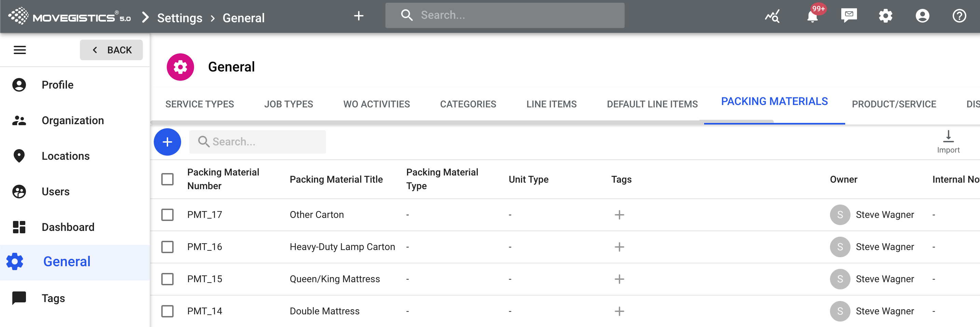Viewport: 980px width, 327px height.
Task: Toggle the hamburger menu in sidebar
Action: (20, 50)
